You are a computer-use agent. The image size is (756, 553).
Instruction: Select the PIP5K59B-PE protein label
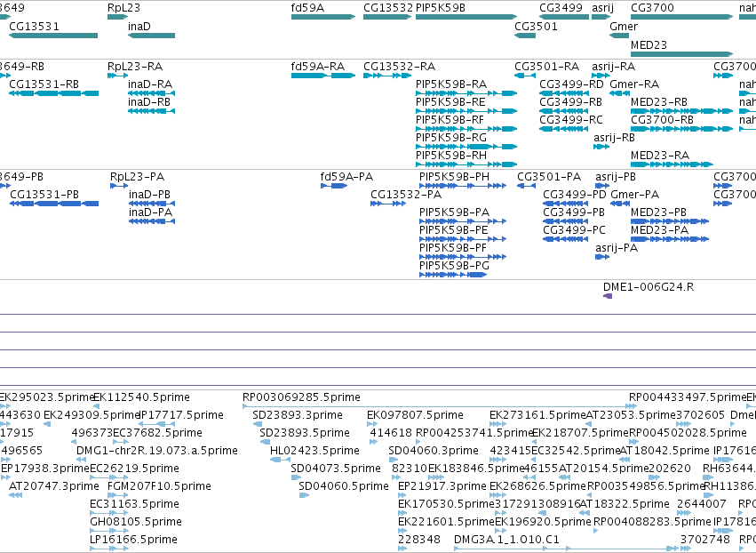(454, 230)
